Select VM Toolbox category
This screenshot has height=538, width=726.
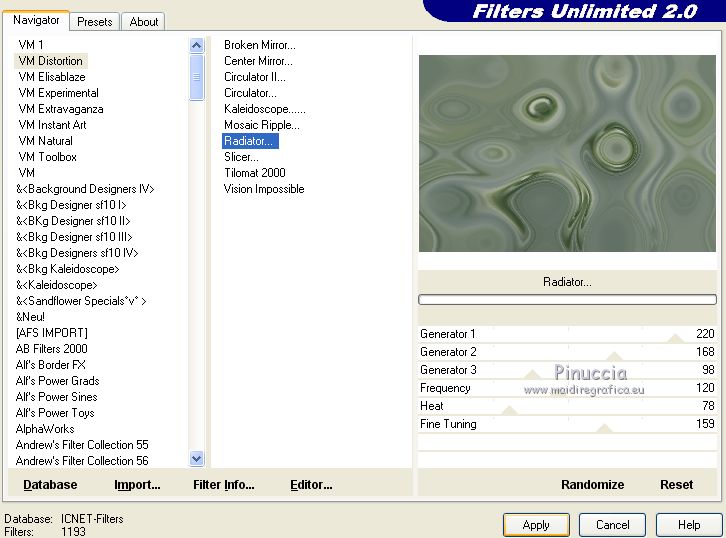47,157
